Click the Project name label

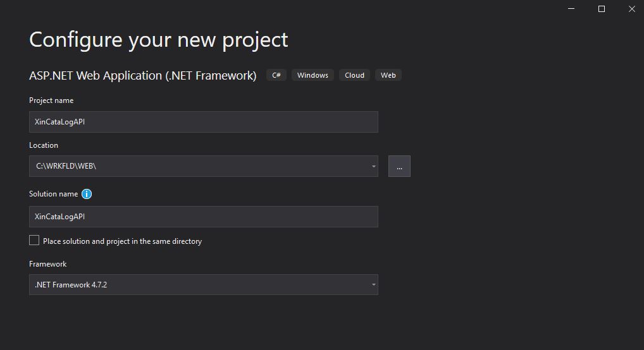51,100
